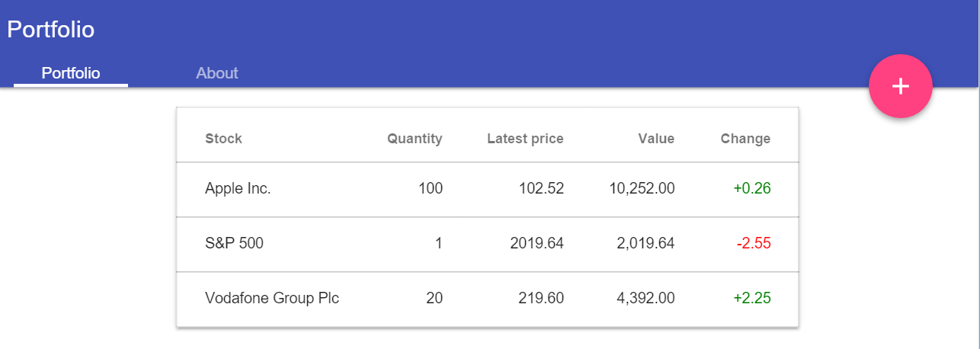The width and height of the screenshot is (980, 349).
Task: Click Apple's +0.26 change value
Action: (752, 188)
